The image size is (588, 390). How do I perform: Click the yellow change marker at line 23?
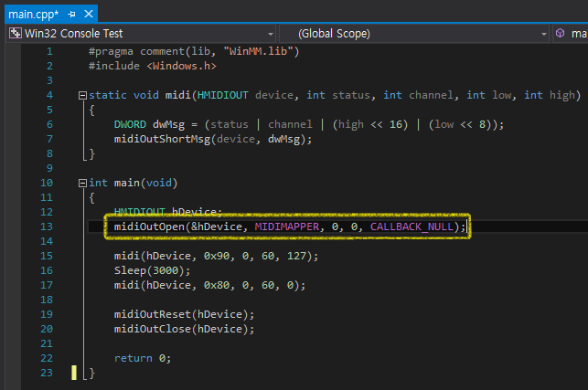tap(74, 373)
